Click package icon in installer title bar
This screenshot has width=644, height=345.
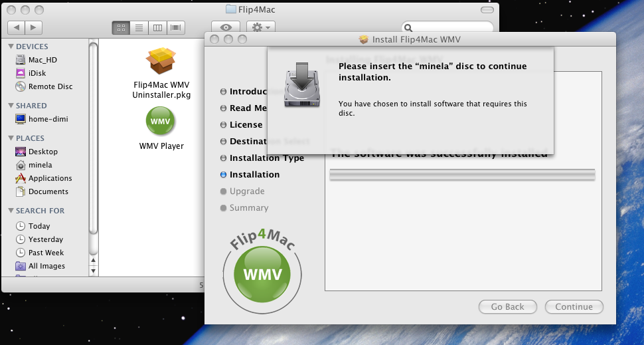(363, 39)
